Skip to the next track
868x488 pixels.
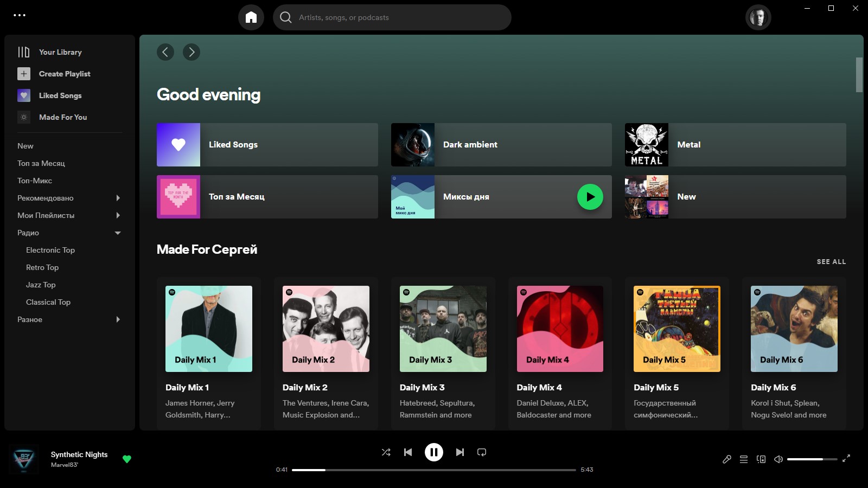459,452
